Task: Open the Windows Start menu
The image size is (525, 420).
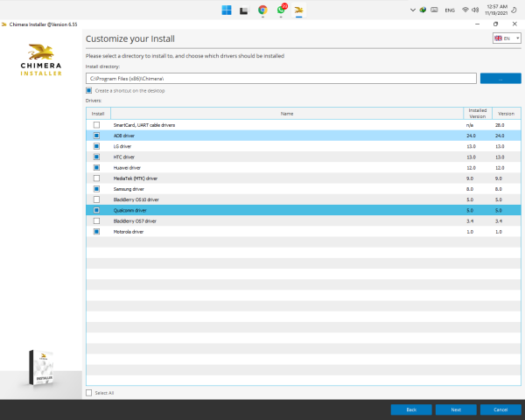Action: coord(227,10)
